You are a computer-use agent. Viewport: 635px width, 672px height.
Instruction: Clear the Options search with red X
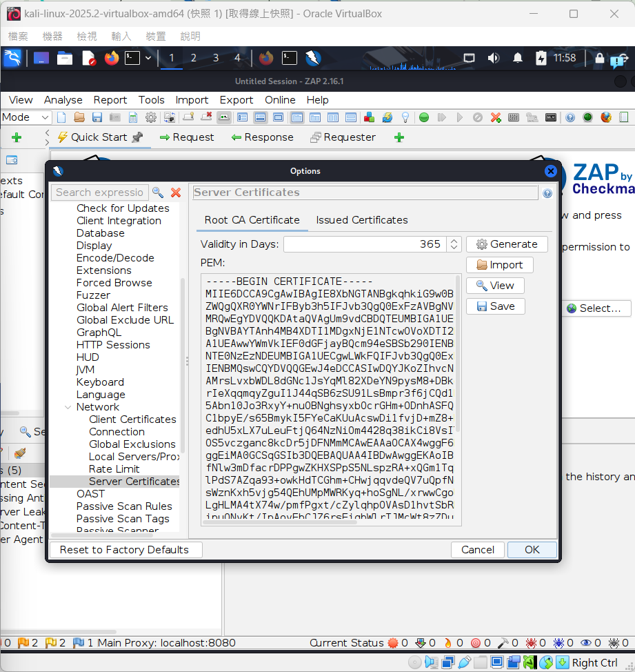[x=176, y=192]
